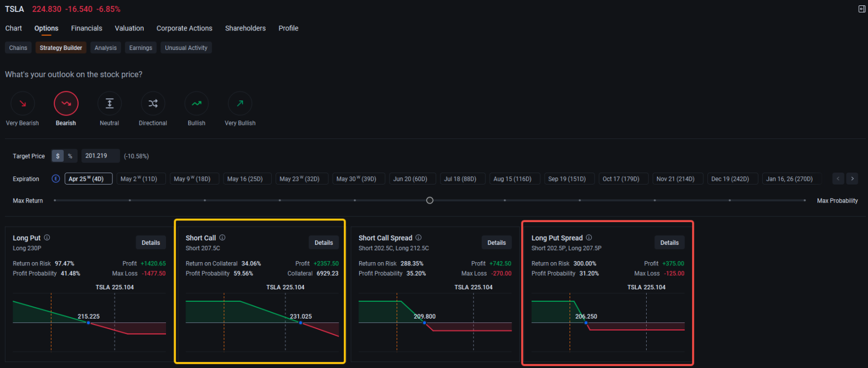Open Details for the Short Call Spread
This screenshot has width=868, height=368.
coord(496,243)
